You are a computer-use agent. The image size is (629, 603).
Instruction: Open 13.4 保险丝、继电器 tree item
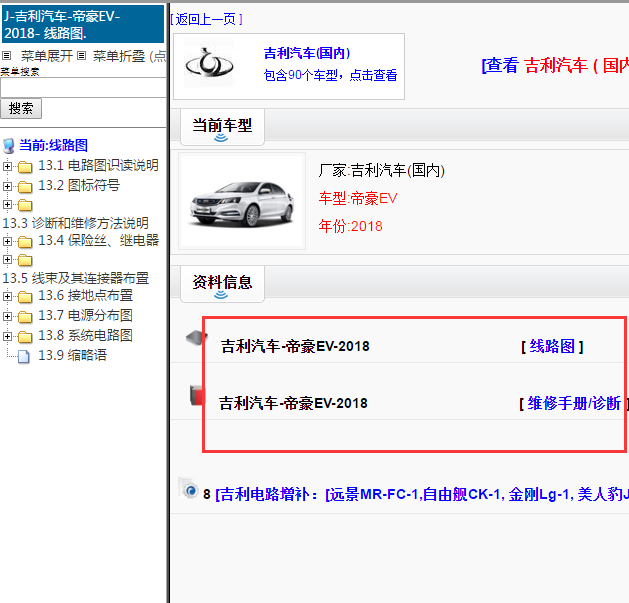point(99,240)
